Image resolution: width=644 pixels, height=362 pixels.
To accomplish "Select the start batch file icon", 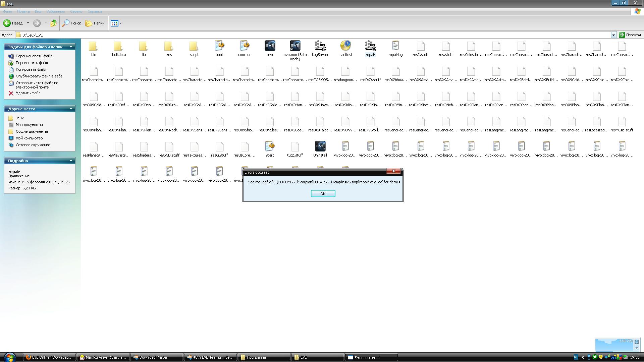I will tap(270, 146).
